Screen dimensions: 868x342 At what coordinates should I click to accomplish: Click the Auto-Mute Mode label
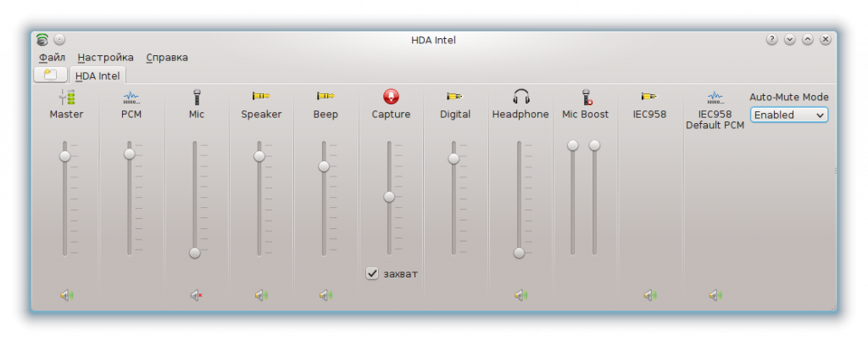(x=789, y=97)
